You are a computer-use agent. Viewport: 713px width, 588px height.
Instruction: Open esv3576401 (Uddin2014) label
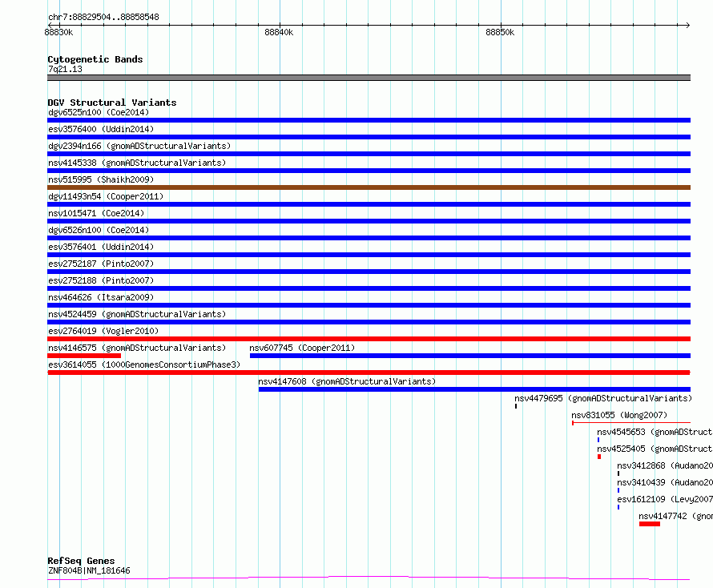tap(101, 247)
